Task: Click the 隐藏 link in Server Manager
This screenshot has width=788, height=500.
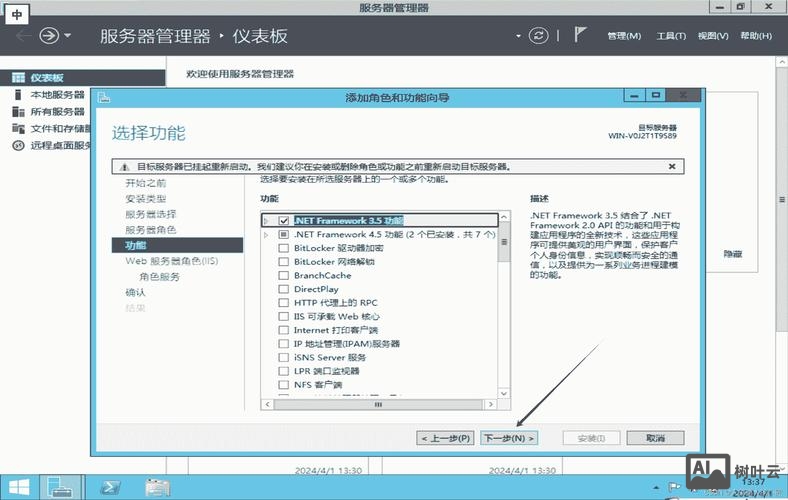Action: 733,254
